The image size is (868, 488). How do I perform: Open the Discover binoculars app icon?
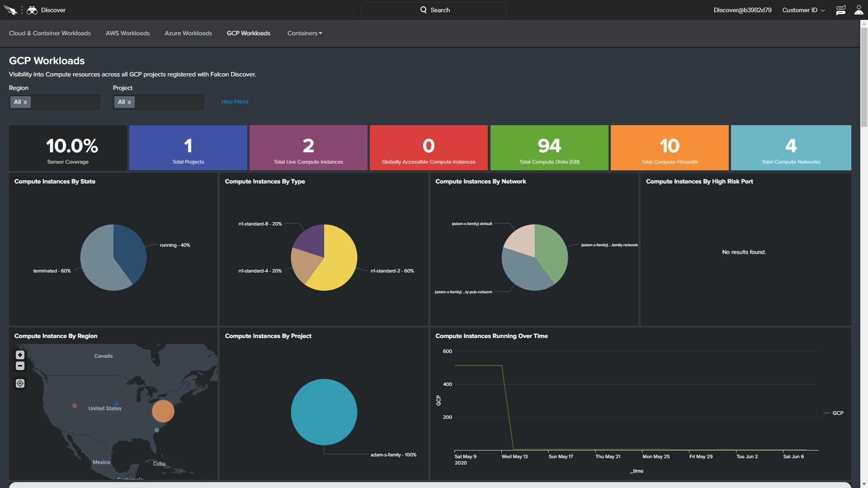pos(32,10)
